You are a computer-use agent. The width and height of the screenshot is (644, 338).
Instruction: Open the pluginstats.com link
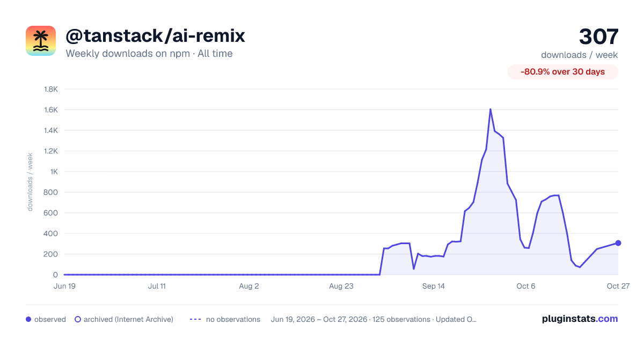pyautogui.click(x=580, y=319)
